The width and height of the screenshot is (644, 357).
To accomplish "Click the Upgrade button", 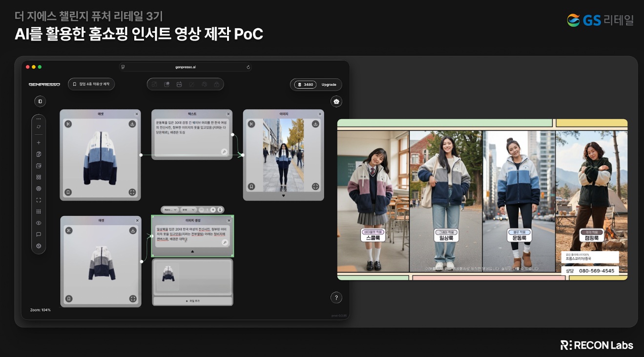I will tap(329, 84).
